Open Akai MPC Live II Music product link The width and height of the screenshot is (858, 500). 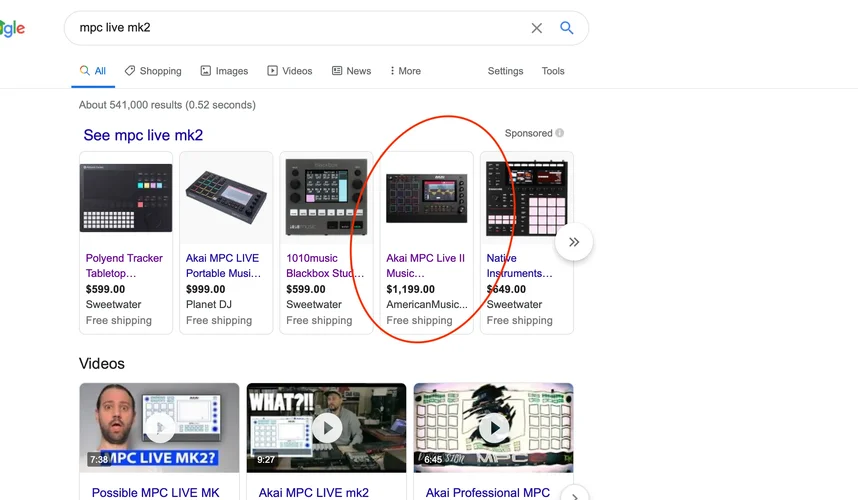tap(425, 265)
